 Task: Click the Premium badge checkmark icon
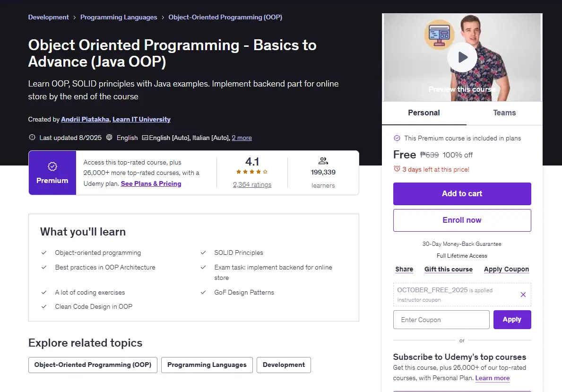click(x=52, y=166)
